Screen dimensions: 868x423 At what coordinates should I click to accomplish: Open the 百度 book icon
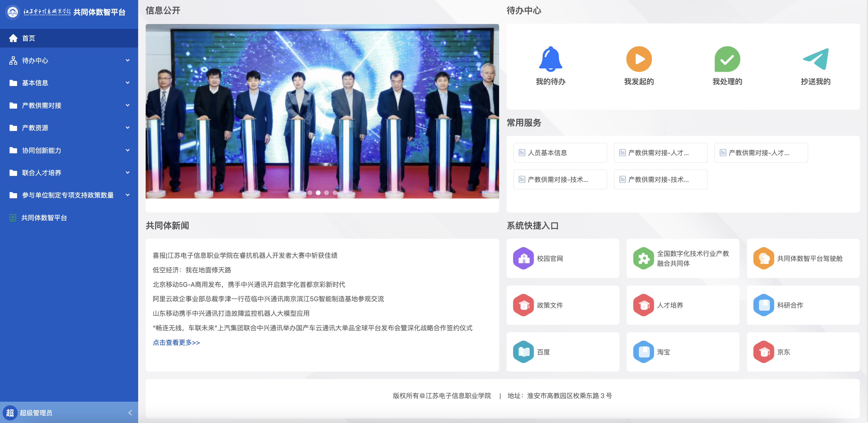tap(523, 352)
